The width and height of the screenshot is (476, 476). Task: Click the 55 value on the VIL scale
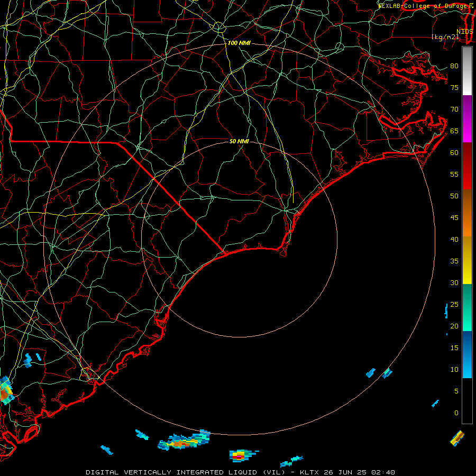[454, 174]
